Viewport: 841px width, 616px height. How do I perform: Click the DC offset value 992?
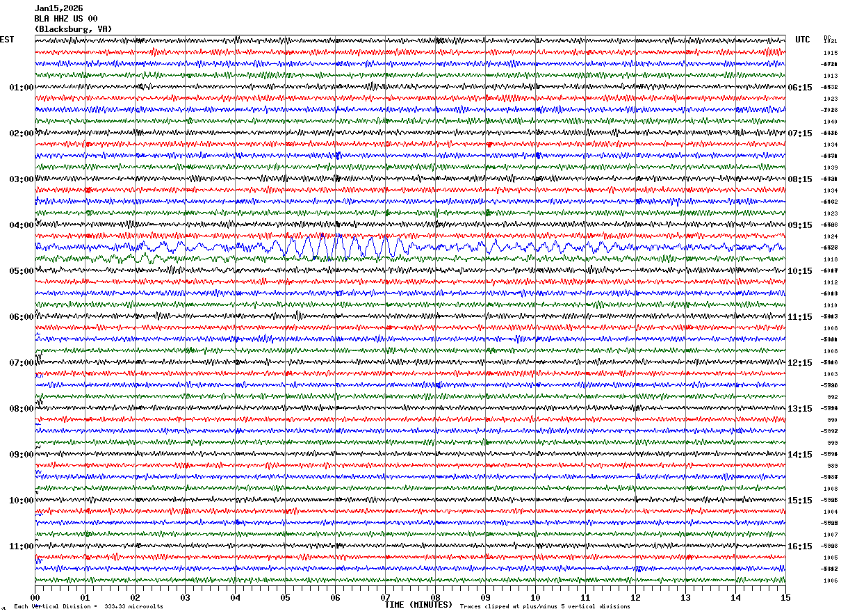(832, 397)
